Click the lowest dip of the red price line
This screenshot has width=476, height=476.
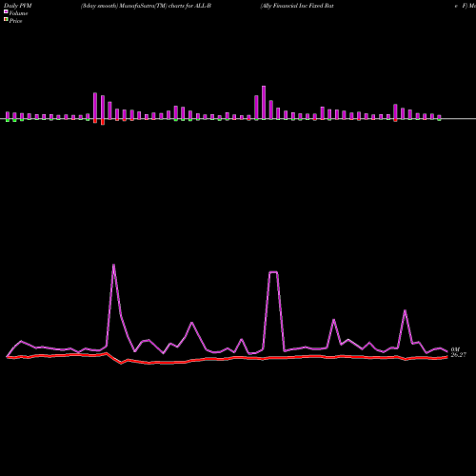(x=121, y=363)
